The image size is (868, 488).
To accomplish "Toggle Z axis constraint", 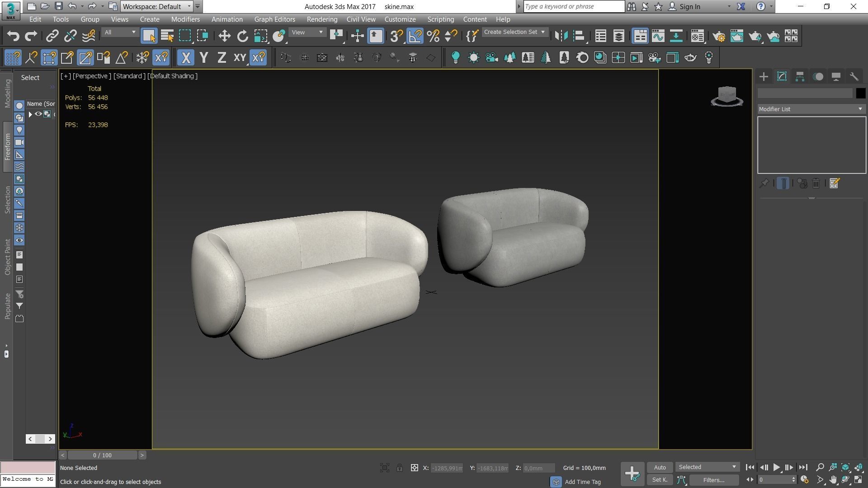I will [222, 57].
